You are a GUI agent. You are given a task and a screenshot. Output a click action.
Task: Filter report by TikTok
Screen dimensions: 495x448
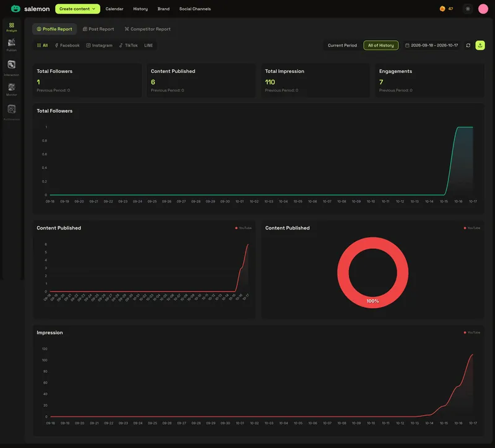128,45
